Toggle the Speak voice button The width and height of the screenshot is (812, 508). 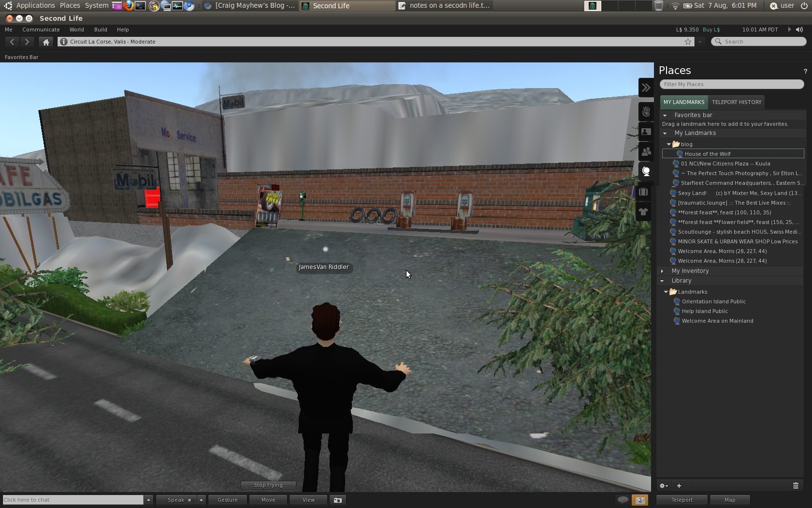176,500
